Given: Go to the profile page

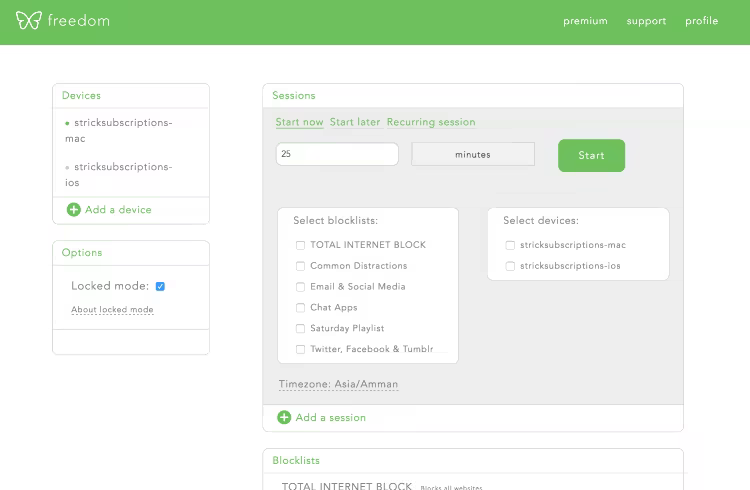Looking at the screenshot, I should [x=701, y=21].
